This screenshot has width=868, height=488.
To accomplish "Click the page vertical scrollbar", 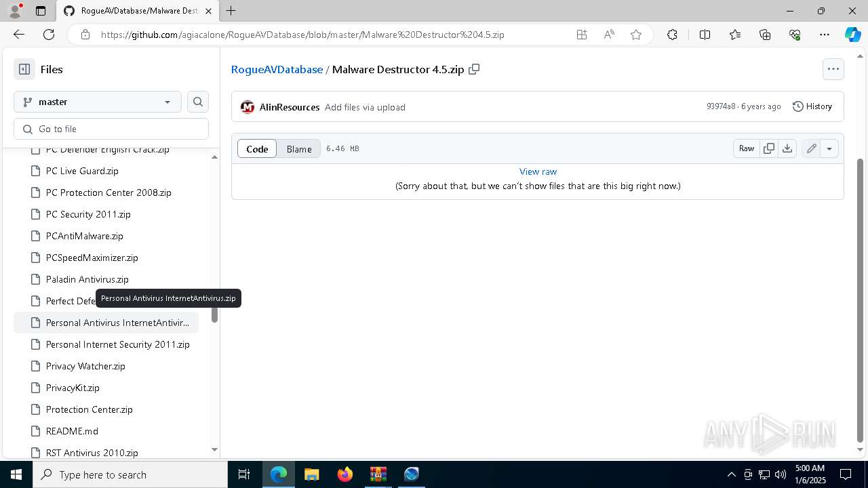I will pos(861,300).
